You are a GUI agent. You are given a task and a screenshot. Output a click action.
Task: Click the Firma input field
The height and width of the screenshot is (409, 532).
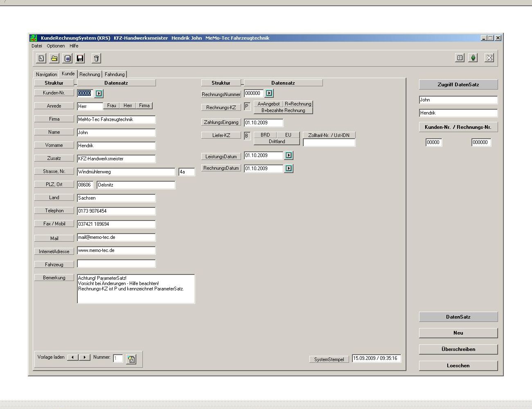[x=116, y=119]
